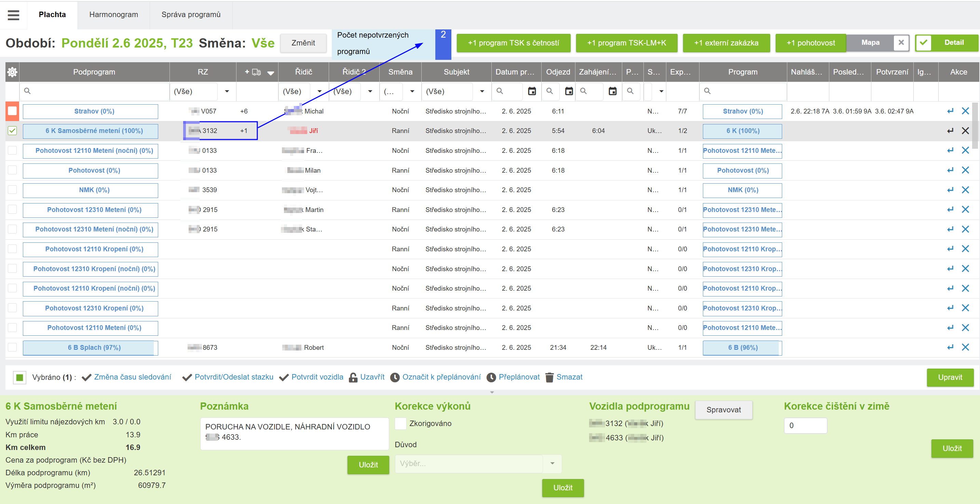Click the Smazat trash icon

pyautogui.click(x=549, y=377)
